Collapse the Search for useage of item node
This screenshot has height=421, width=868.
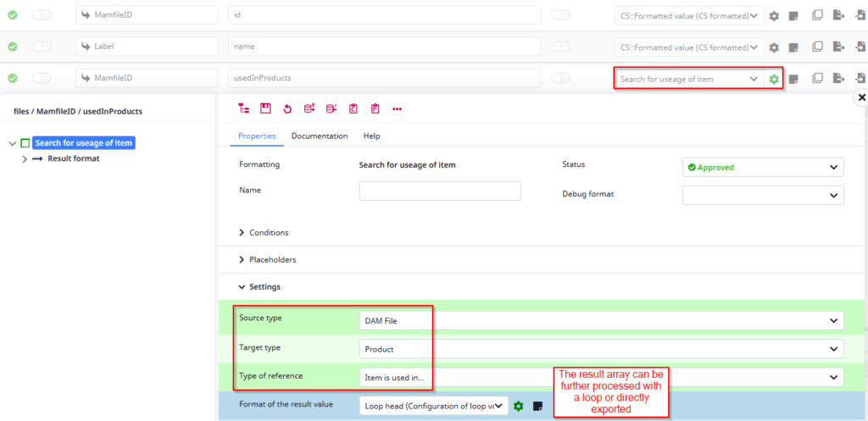pyautogui.click(x=13, y=143)
